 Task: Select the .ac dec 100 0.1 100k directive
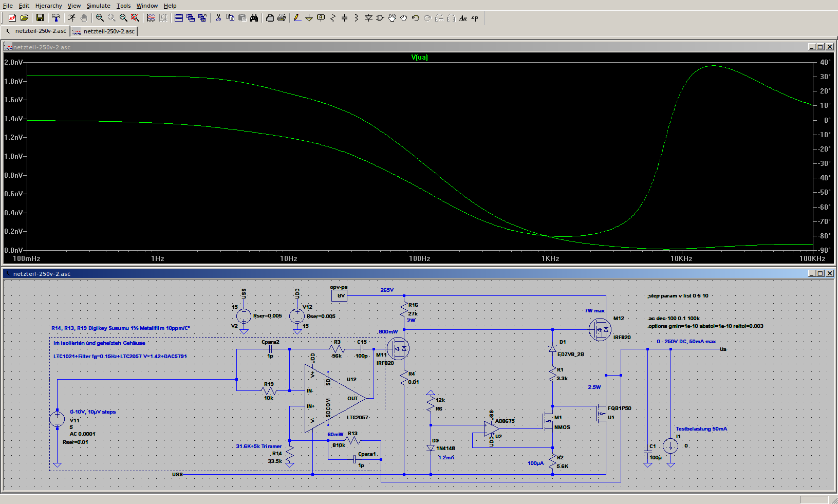coord(674,319)
